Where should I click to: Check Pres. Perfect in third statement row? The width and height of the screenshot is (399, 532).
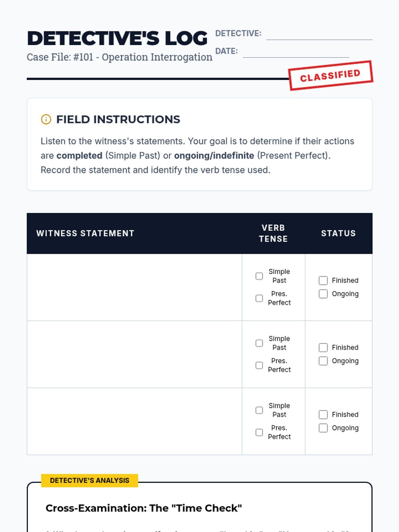point(259,432)
